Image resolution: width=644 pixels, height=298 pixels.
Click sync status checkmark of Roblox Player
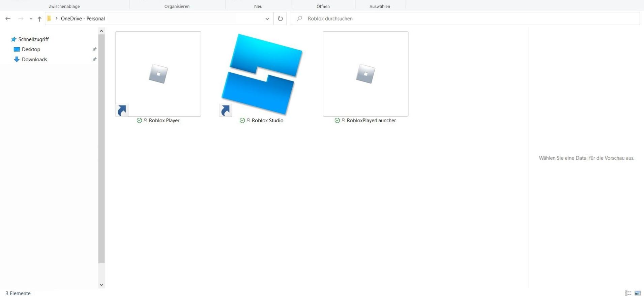click(x=139, y=121)
